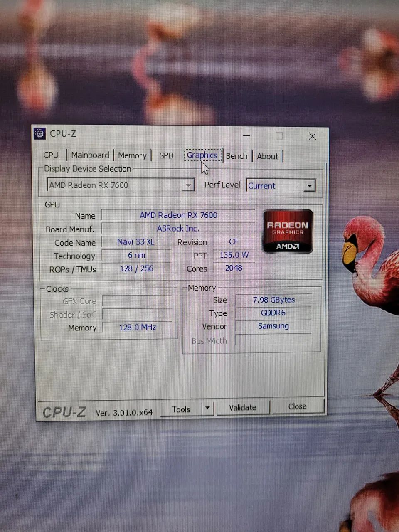
Task: Click the Ver. 3.01.0.x64 version text
Action: [124, 413]
